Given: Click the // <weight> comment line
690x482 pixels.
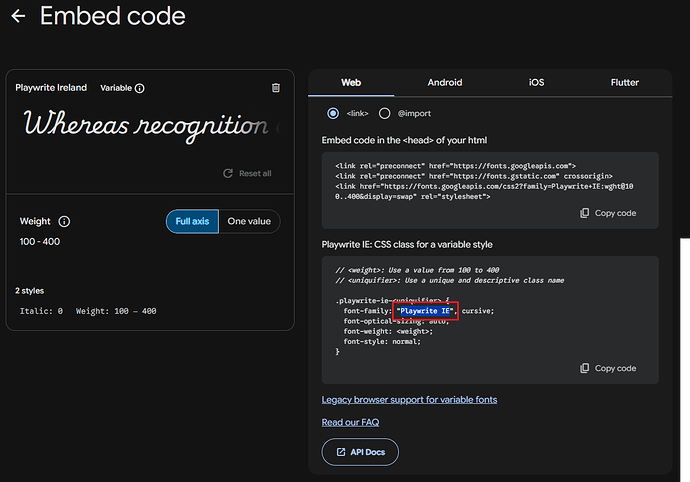Looking at the screenshot, I should coord(417,270).
